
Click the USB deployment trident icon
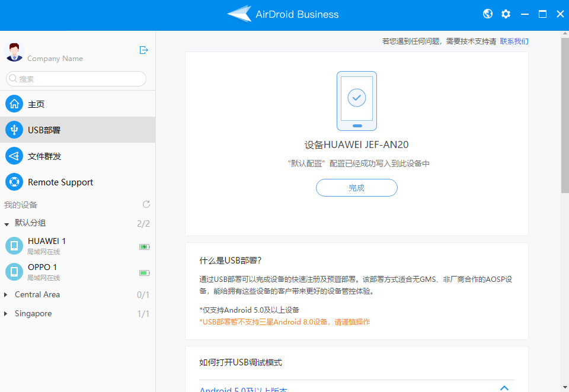coord(14,130)
